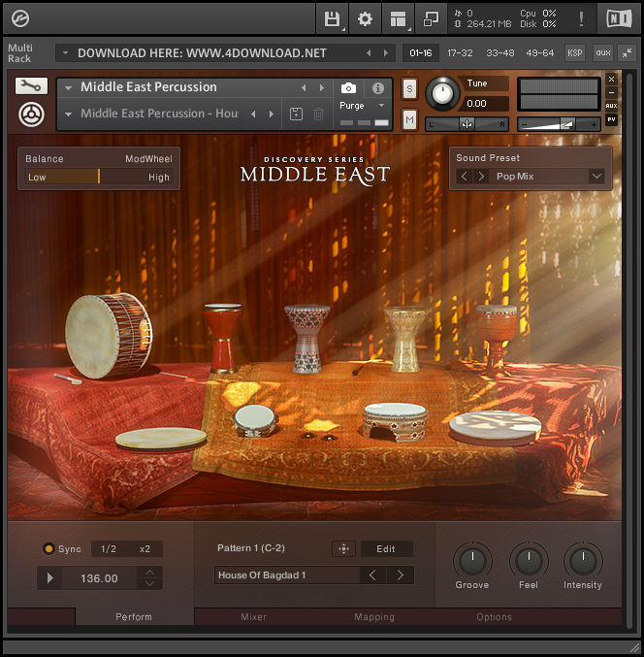This screenshot has width=644, height=657.
Task: Select the next Sound Preset arrow
Action: (x=481, y=177)
